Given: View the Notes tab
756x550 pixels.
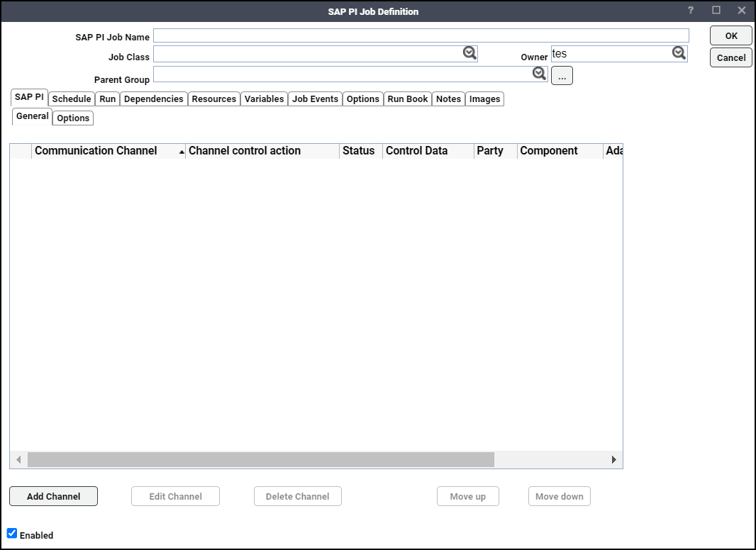Looking at the screenshot, I should point(448,99).
